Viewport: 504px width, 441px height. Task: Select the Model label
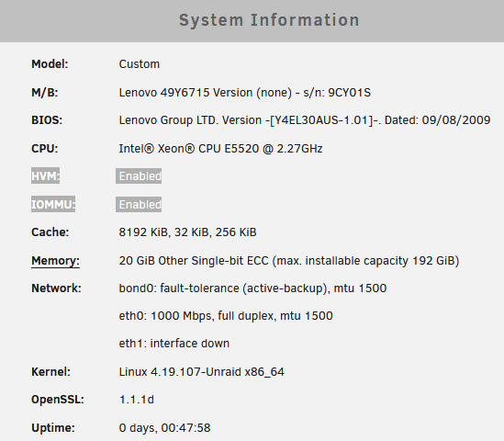pos(50,64)
